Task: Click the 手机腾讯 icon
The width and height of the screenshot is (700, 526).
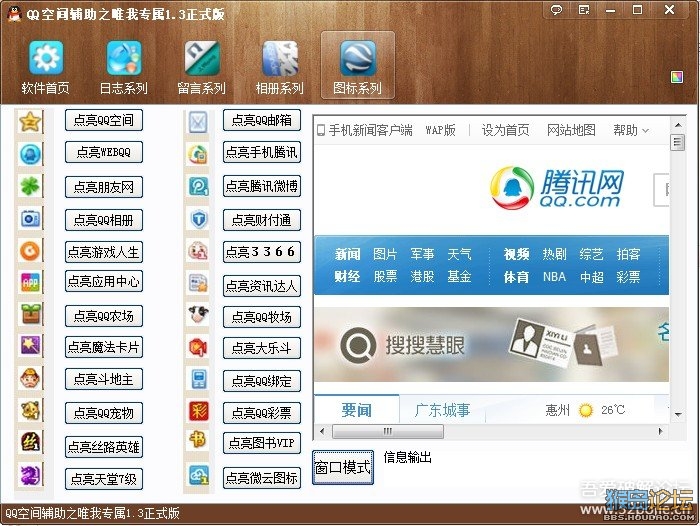Action: pos(198,154)
